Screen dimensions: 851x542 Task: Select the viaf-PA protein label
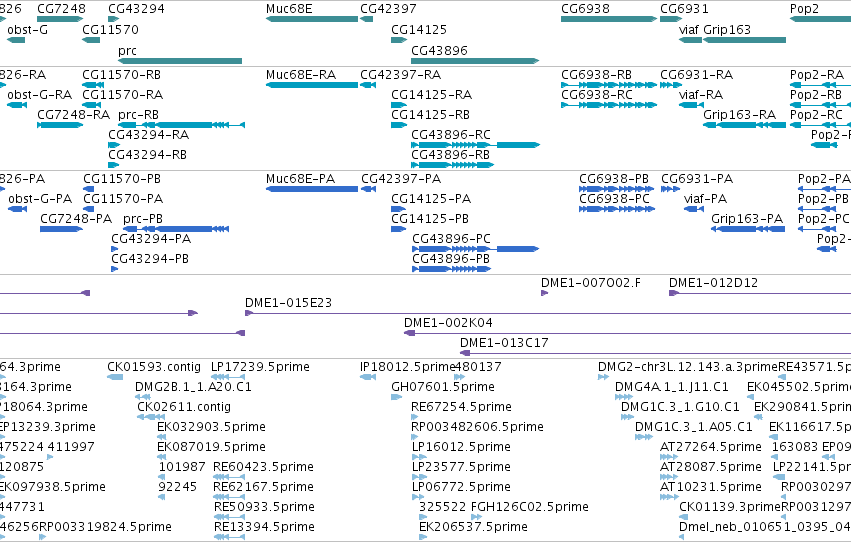pyautogui.click(x=706, y=199)
